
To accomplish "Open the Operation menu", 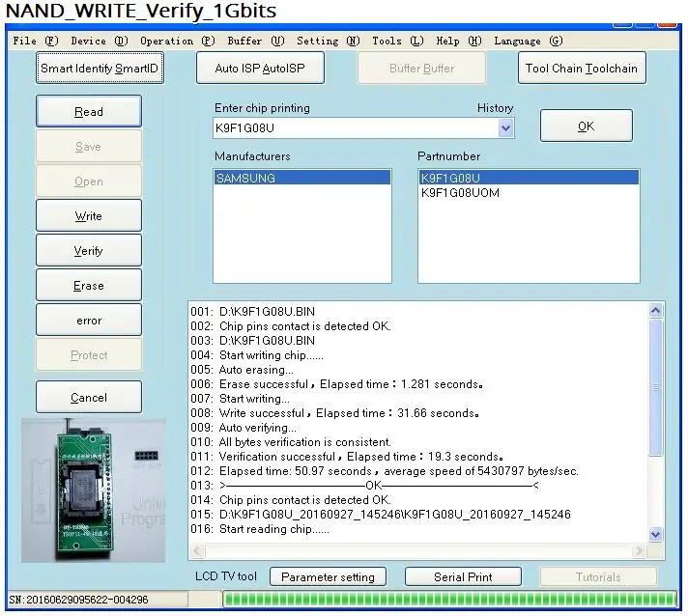I will tap(178, 41).
